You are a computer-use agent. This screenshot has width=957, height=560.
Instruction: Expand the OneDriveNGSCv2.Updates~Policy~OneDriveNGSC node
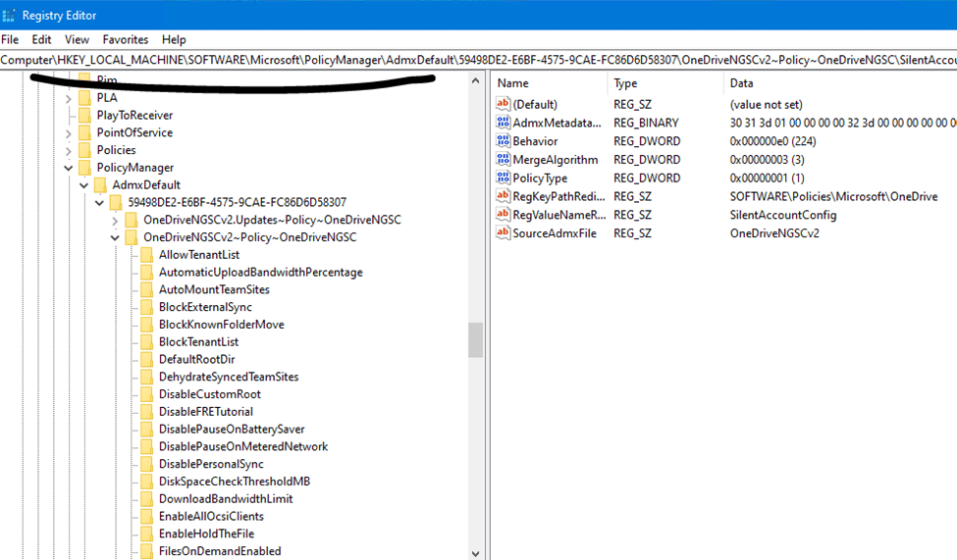coord(116,220)
